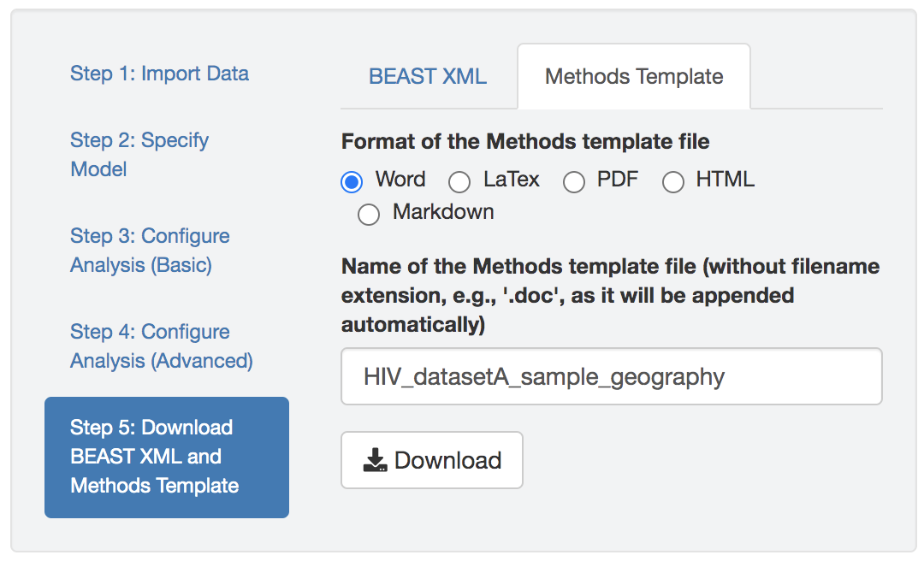Pick the PDF radio button

[x=573, y=181]
